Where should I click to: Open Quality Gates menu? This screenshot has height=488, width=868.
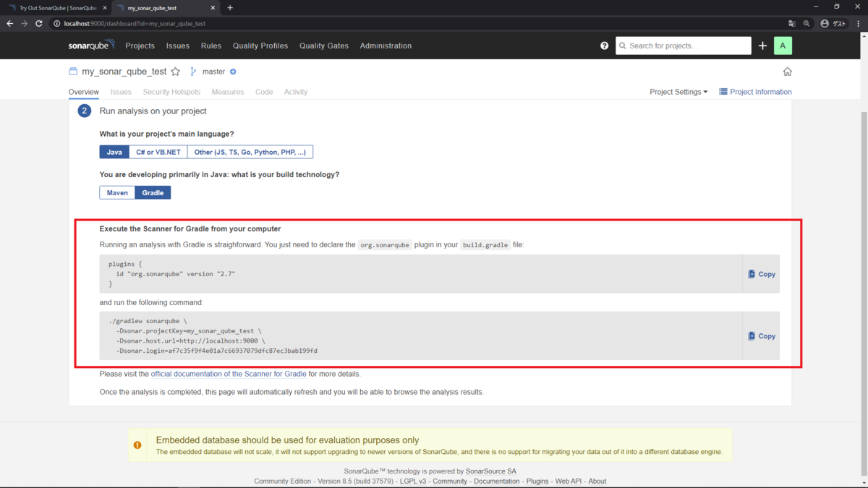pos(324,46)
